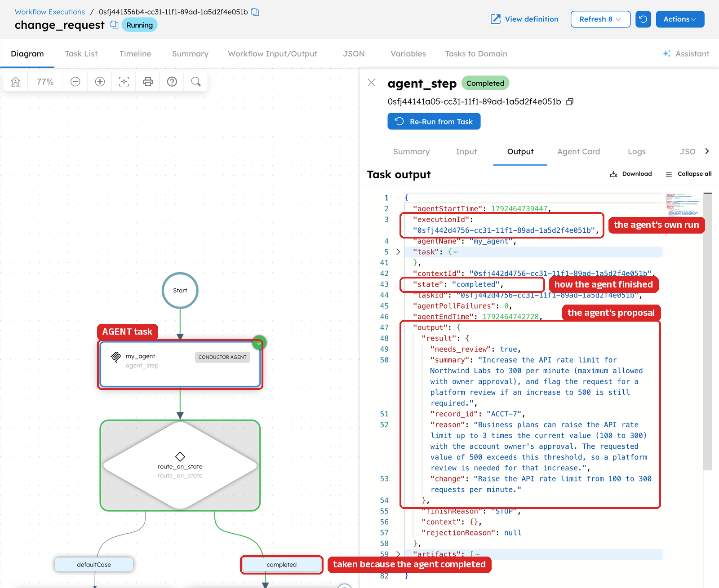This screenshot has height=588, width=719.
Task: Search within the diagram
Action: coord(196,82)
